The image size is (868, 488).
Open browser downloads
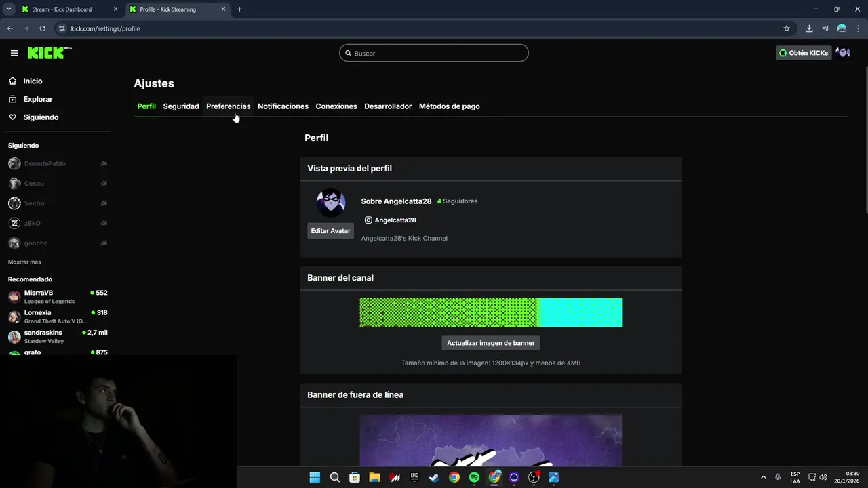click(x=809, y=28)
